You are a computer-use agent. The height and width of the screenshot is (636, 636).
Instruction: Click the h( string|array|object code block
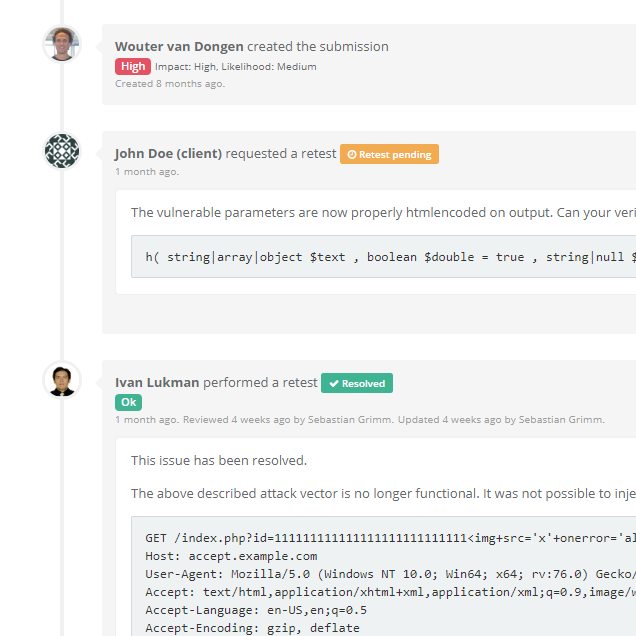point(383,256)
